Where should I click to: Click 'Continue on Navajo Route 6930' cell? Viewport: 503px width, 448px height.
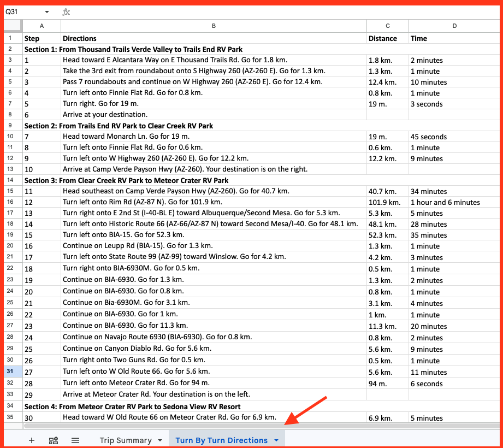click(x=214, y=337)
